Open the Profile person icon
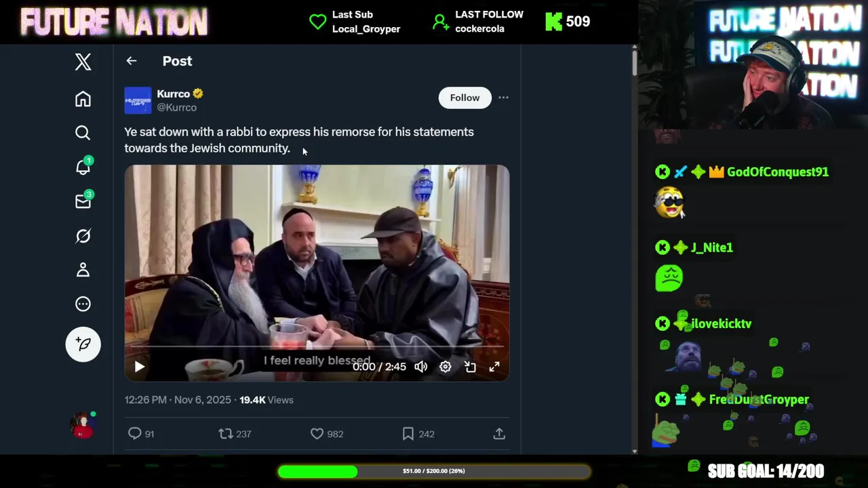Screen dimensions: 868x488 coord(83,270)
